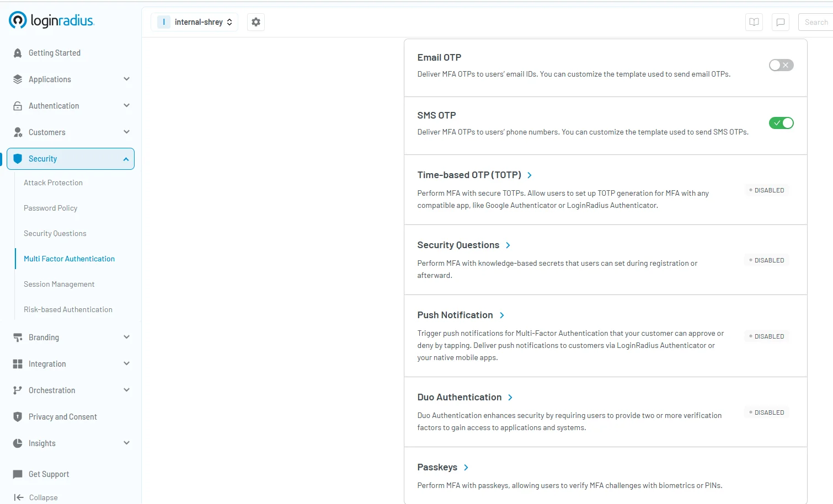Open the documentation book icon
The image size is (833, 504).
(754, 22)
